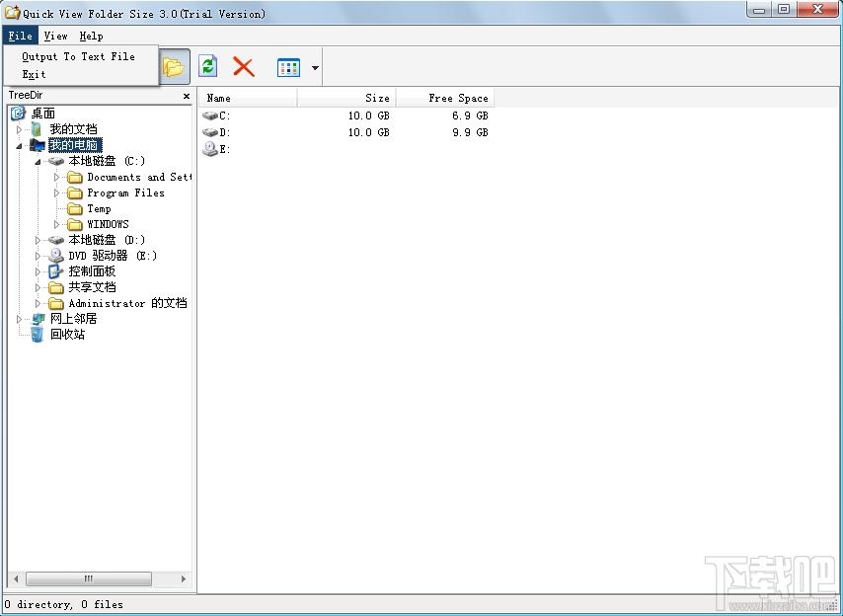Image resolution: width=843 pixels, height=616 pixels.
Task: Select the Program Files folder icon
Action: click(x=75, y=192)
